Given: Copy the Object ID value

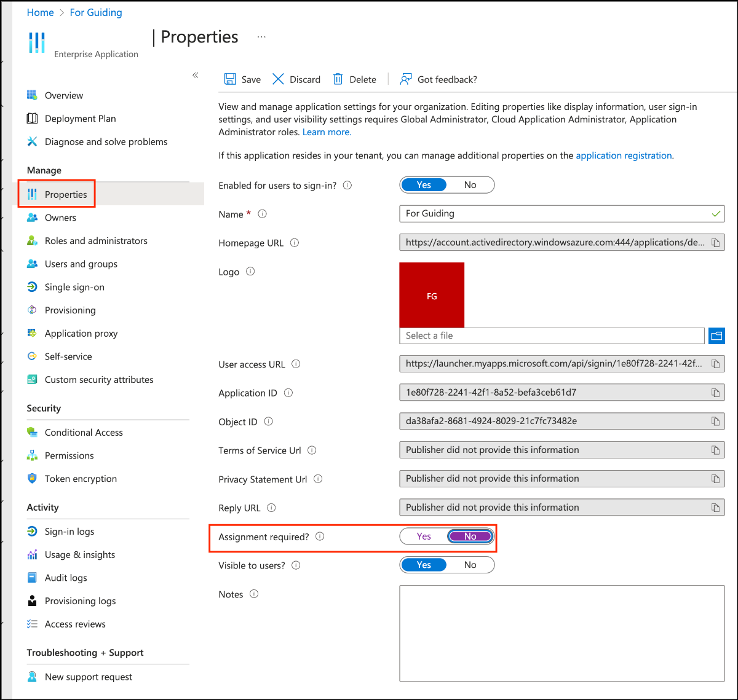Looking at the screenshot, I should (x=715, y=422).
